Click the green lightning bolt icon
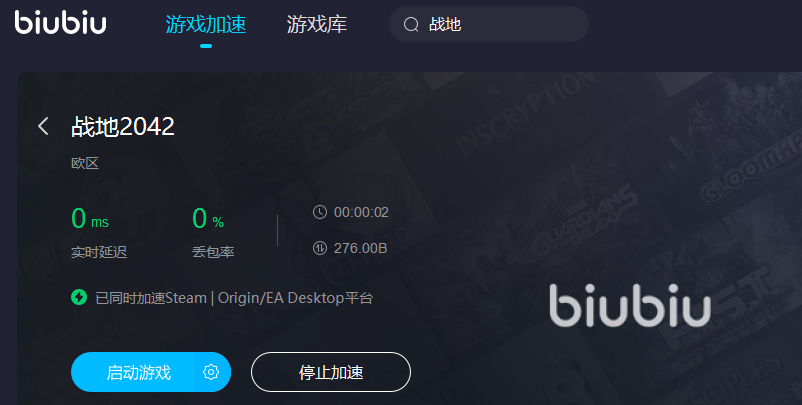The width and height of the screenshot is (802, 405). click(x=79, y=297)
